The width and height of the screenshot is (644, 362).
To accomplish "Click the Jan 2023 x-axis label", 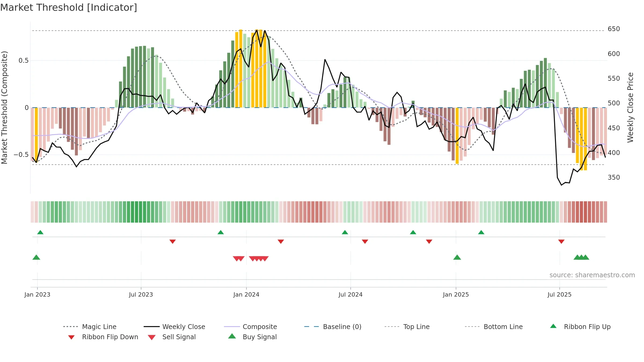I will click(37, 294).
